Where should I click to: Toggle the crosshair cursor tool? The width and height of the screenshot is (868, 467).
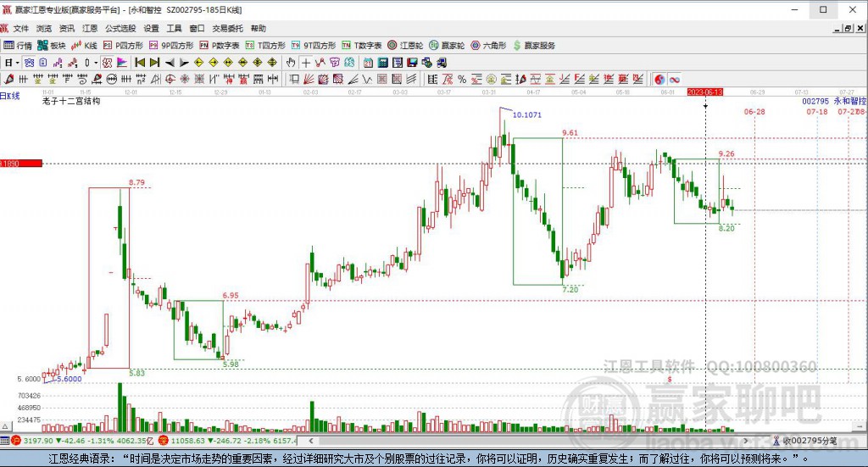point(305,63)
